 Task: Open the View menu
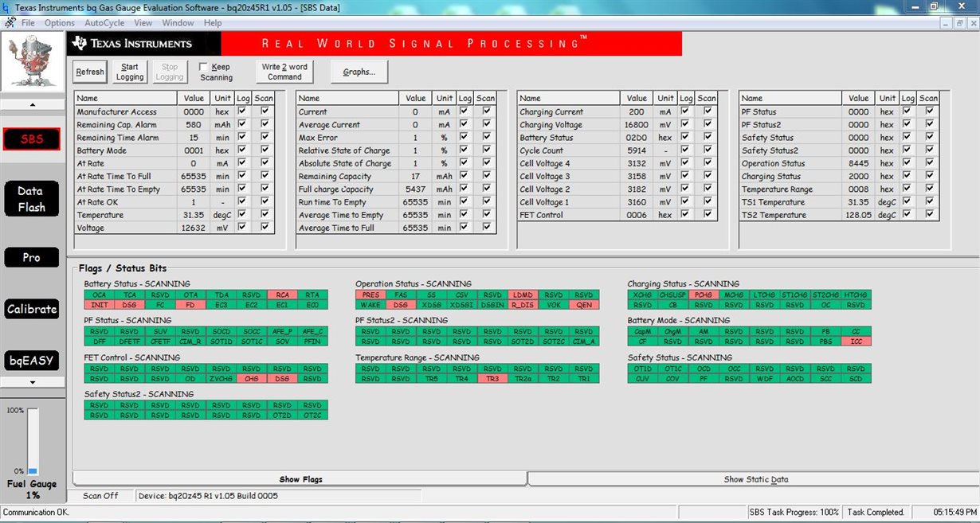[x=143, y=23]
